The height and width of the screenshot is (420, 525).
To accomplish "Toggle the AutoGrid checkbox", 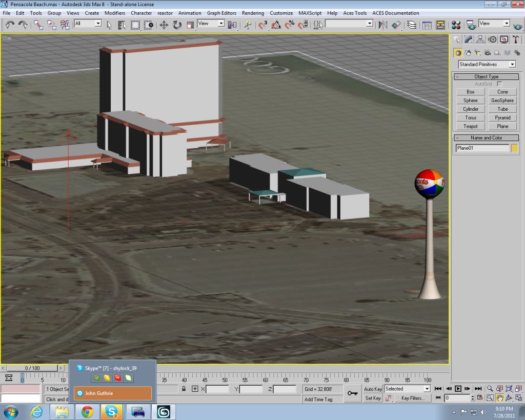I will [499, 84].
